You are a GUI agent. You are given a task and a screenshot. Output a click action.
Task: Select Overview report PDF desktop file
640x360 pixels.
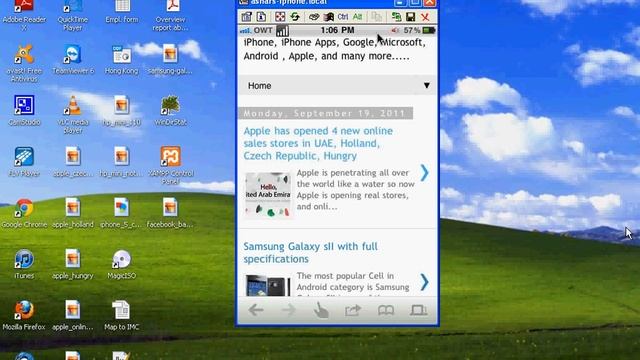[x=171, y=15]
